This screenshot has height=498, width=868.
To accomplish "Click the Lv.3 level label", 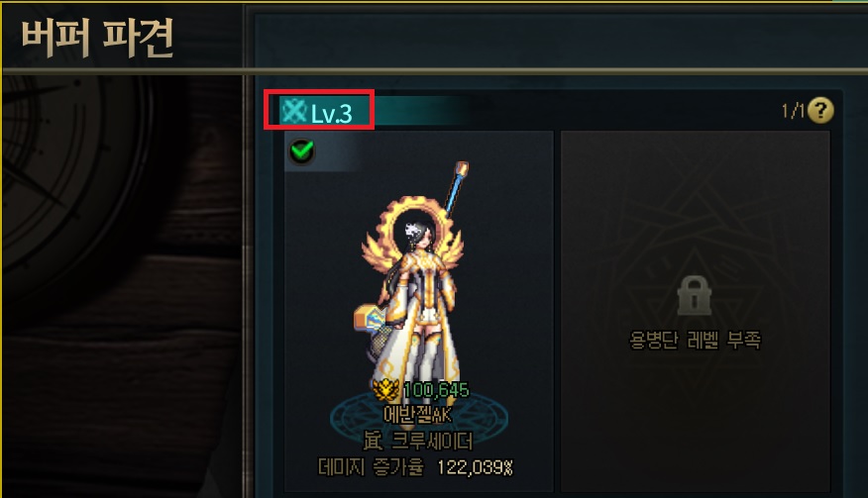I will tap(332, 113).
